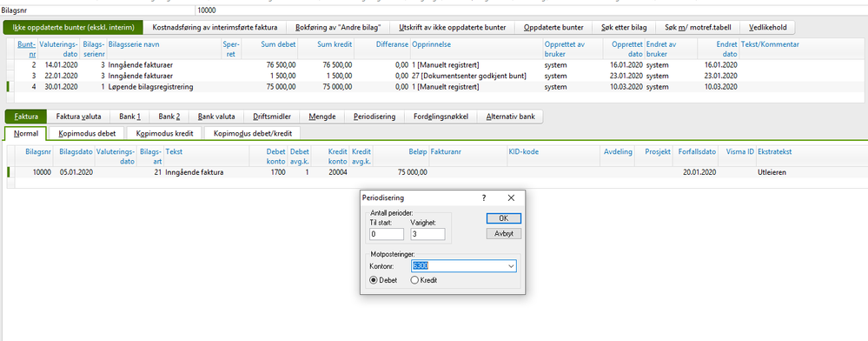Select the Normal sub-tab
The height and width of the screenshot is (341, 868).
pyautogui.click(x=25, y=134)
